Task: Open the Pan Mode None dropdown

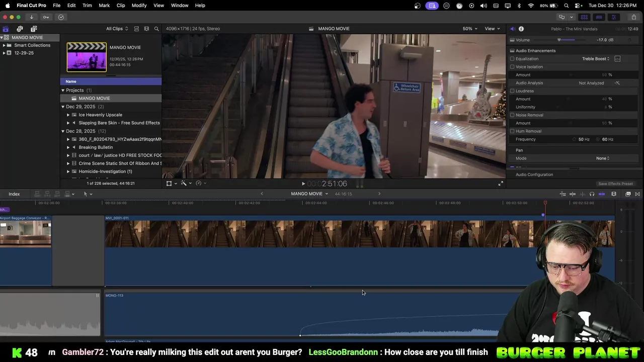Action: coord(603,158)
